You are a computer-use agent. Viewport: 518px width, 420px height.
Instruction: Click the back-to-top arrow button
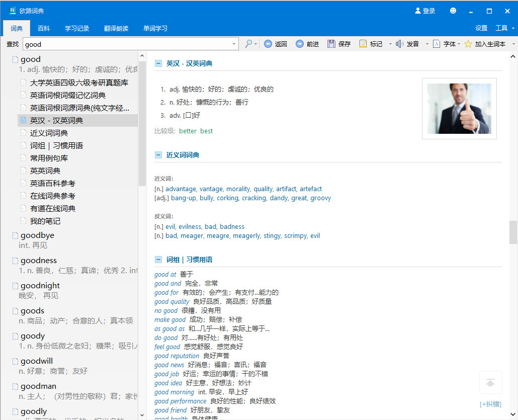(490, 382)
